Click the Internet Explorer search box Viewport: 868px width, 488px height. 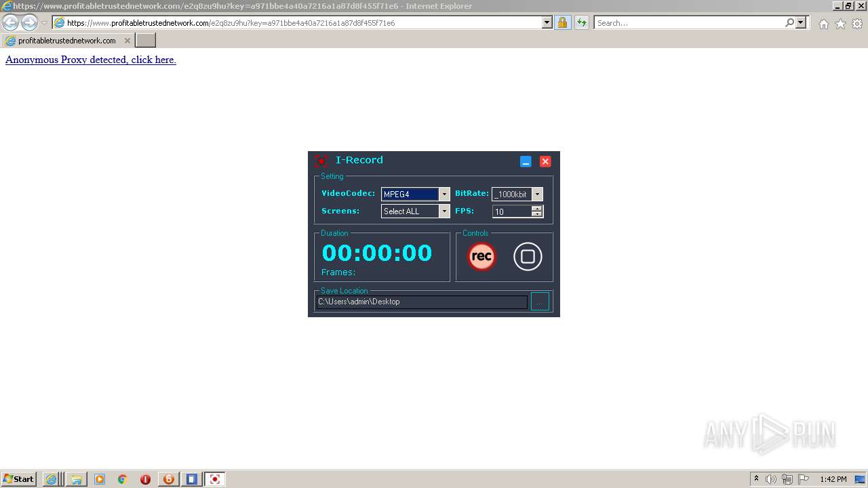click(x=689, y=22)
